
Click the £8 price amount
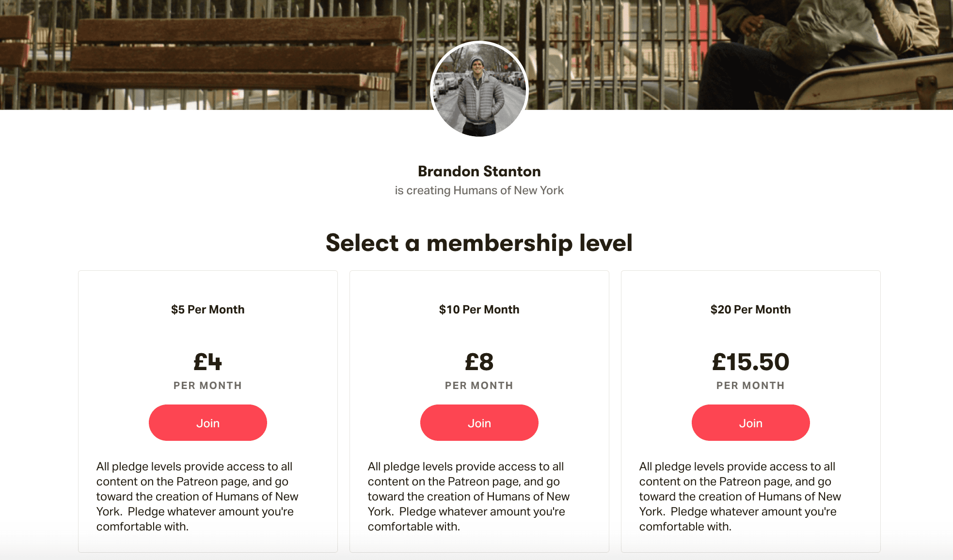(479, 362)
